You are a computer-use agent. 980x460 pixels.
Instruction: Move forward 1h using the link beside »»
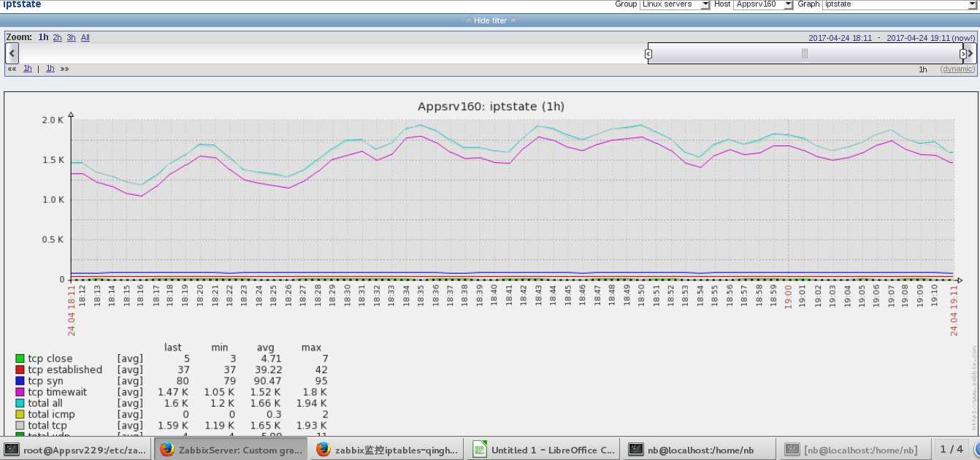click(50, 69)
